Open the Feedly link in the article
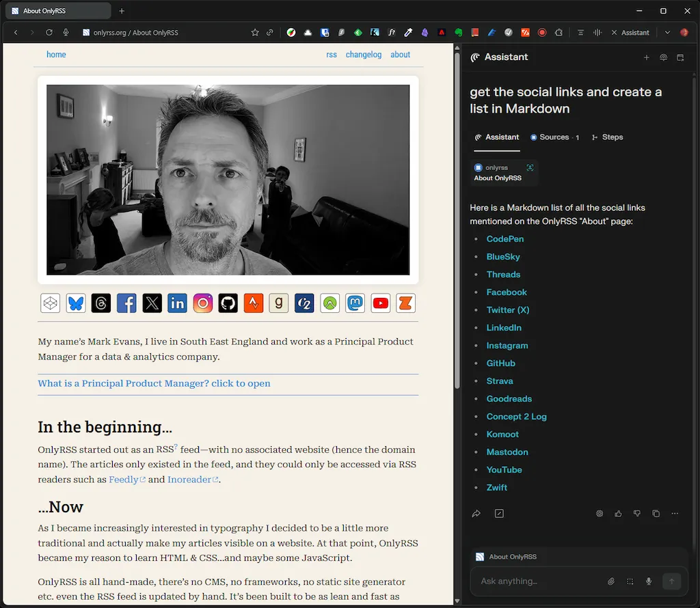Image resolution: width=700 pixels, height=608 pixels. click(x=123, y=479)
